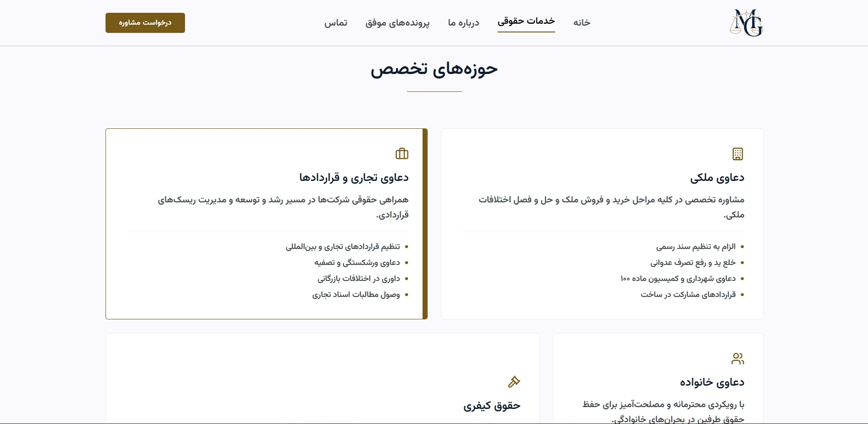Viewport: 868px width, 424px height.
Task: Click the حقوق کیفری card title
Action: [x=492, y=405]
